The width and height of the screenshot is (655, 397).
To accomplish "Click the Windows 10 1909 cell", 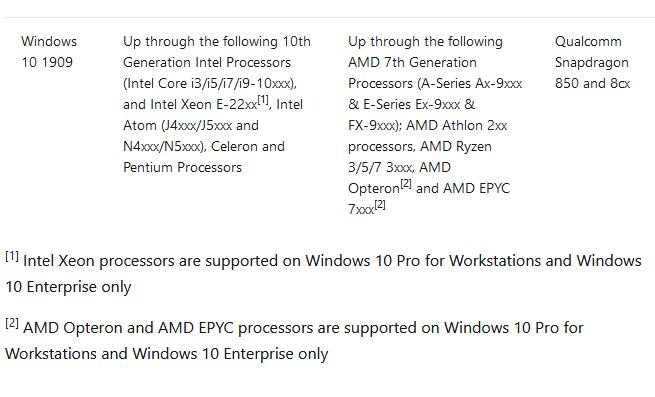I will tap(49, 52).
